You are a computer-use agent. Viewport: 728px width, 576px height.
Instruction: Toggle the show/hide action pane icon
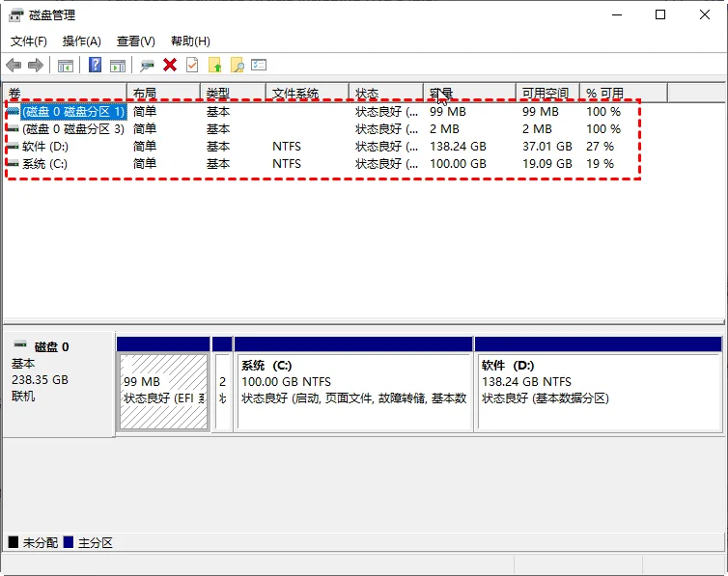118,66
